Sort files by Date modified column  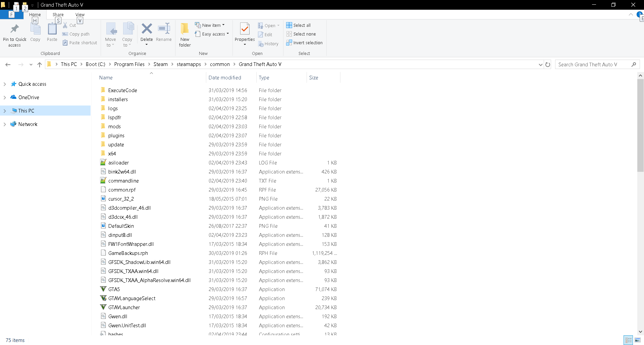click(x=225, y=78)
